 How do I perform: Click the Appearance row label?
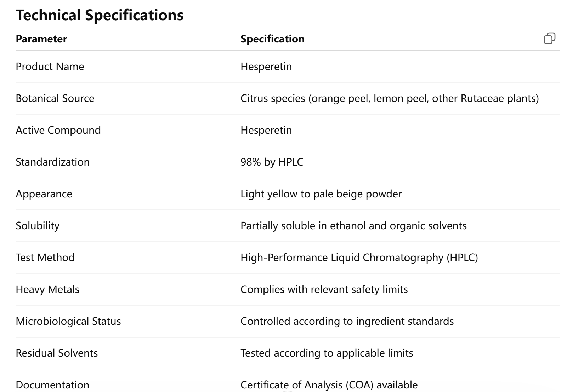[x=44, y=194]
